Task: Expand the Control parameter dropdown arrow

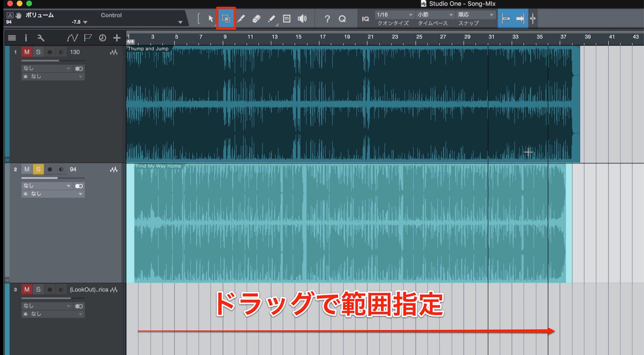Action: coord(180,22)
